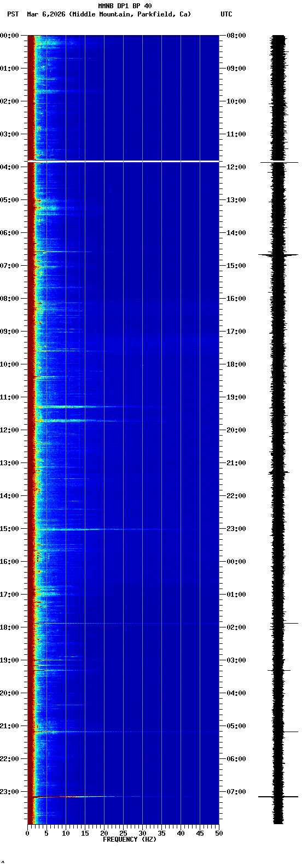Image resolution: width=302 pixels, height=868 pixels.
Task: Click the white data gap line near 04:00
Action: pos(123,161)
